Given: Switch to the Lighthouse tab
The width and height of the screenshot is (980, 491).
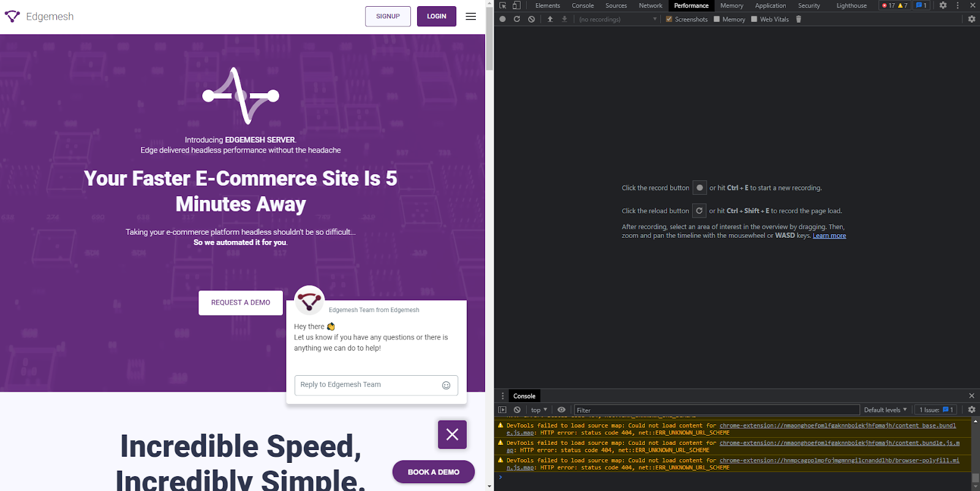Looking at the screenshot, I should coord(851,6).
